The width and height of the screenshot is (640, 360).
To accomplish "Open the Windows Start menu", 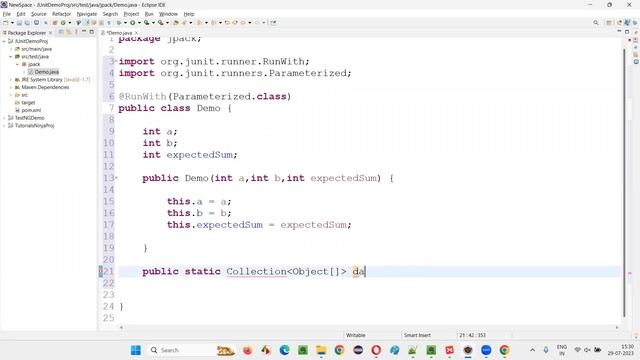I will pyautogui.click(x=136, y=350).
